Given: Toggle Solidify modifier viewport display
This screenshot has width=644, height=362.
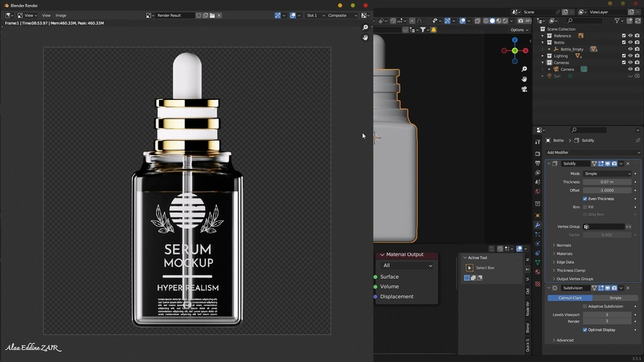Looking at the screenshot, I should point(607,163).
